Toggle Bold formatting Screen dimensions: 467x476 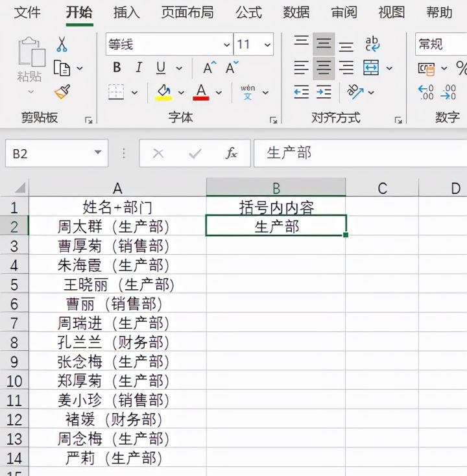117,67
